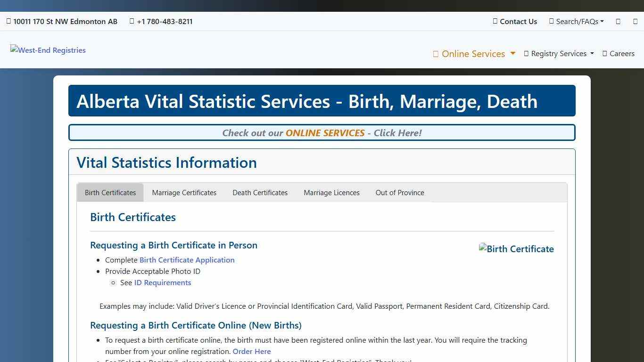
Task: Click the icon next to Contact Us
Action: tap(495, 21)
